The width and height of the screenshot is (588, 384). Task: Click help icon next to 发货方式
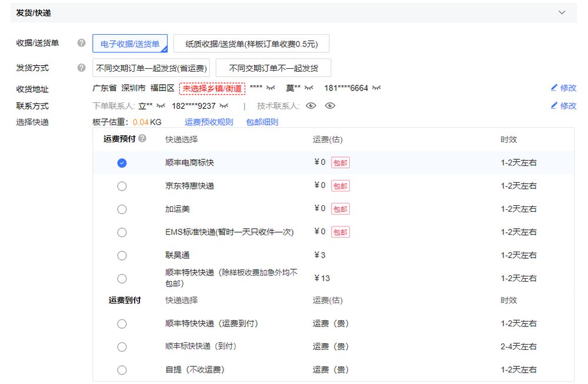click(81, 68)
